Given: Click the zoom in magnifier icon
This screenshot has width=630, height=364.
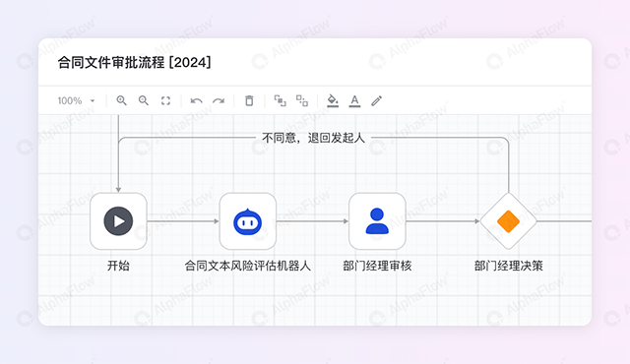Looking at the screenshot, I should [x=121, y=100].
